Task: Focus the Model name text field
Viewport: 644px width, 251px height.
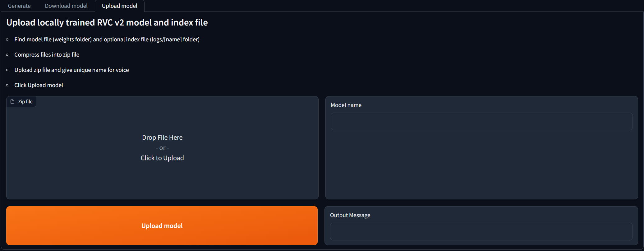Action: pos(481,121)
